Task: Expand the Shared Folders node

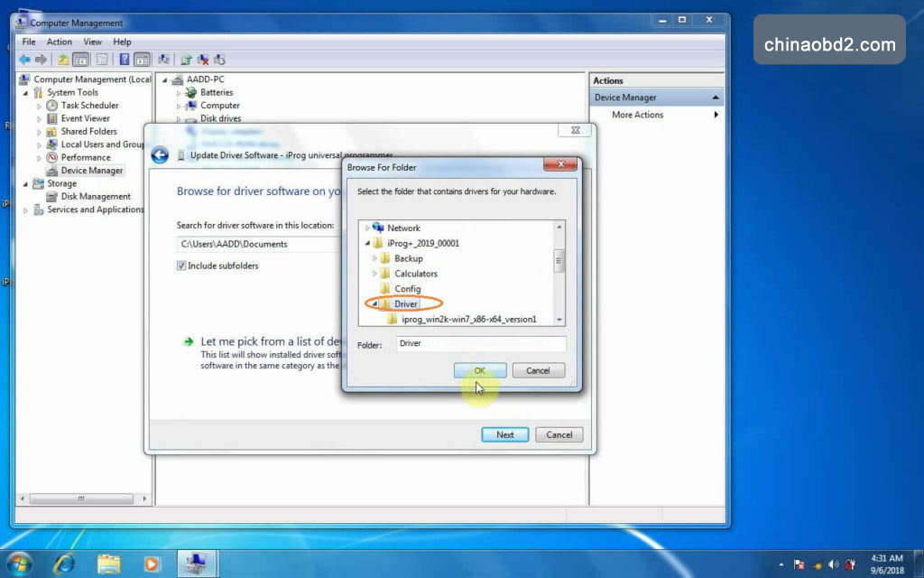Action: [39, 132]
